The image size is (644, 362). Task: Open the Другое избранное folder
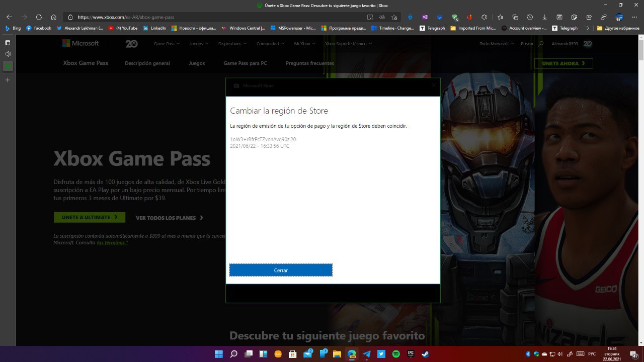pos(618,28)
